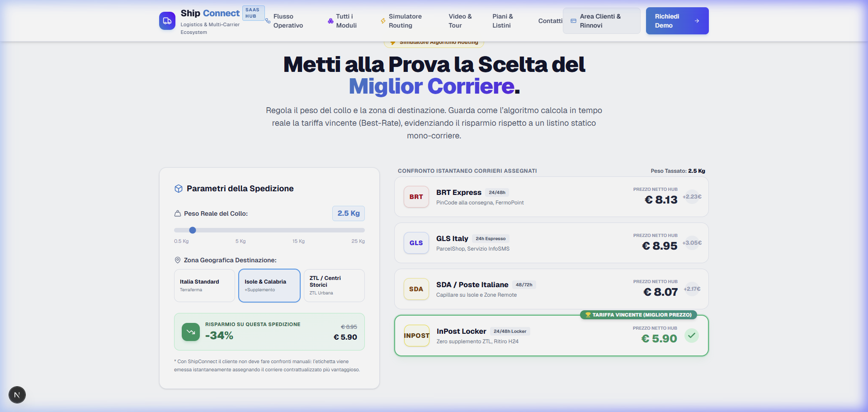Click the 24h Espresso tag on GLS Italy
The width and height of the screenshot is (868, 412).
(x=491, y=238)
